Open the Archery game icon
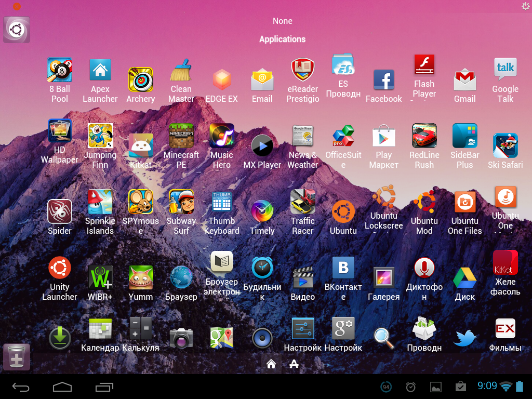 140,80
